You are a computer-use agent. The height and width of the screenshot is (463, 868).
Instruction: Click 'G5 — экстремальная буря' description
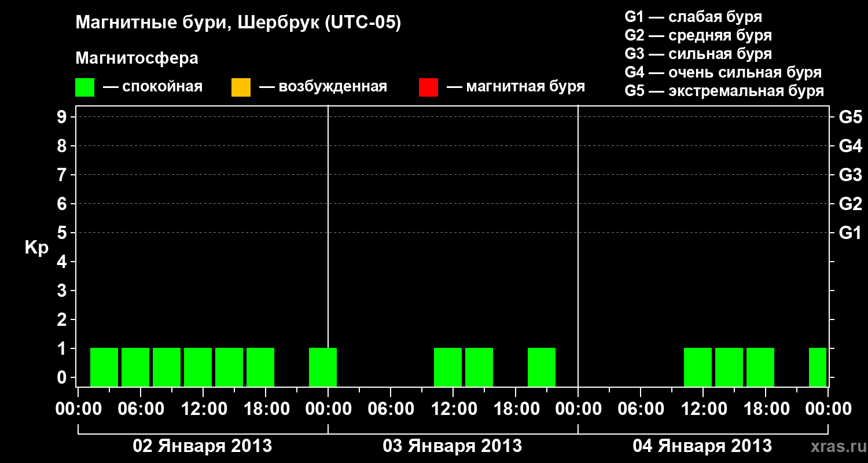coord(724,91)
